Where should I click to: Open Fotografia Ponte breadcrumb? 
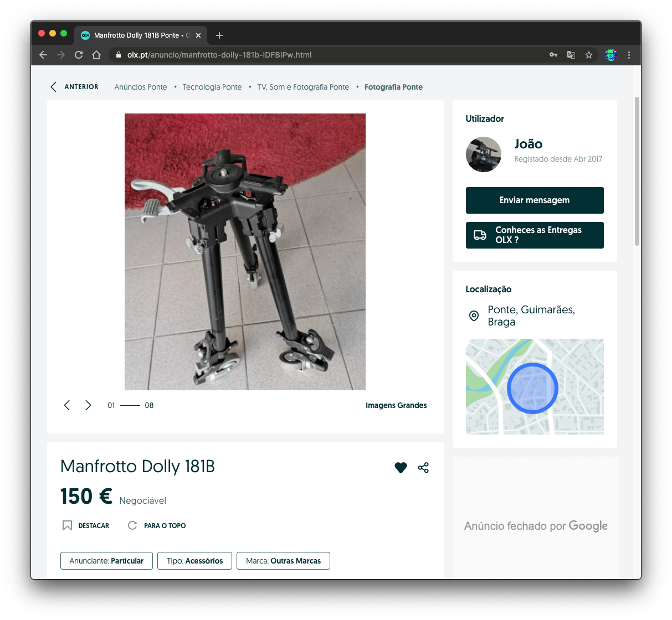click(x=393, y=87)
